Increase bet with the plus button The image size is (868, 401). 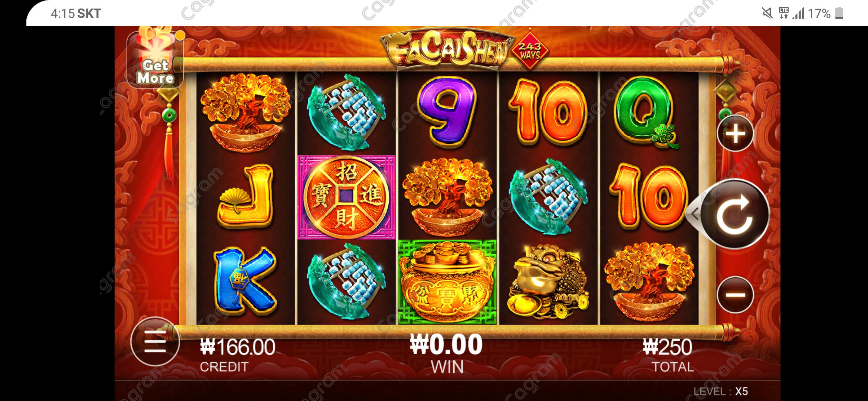pyautogui.click(x=735, y=133)
